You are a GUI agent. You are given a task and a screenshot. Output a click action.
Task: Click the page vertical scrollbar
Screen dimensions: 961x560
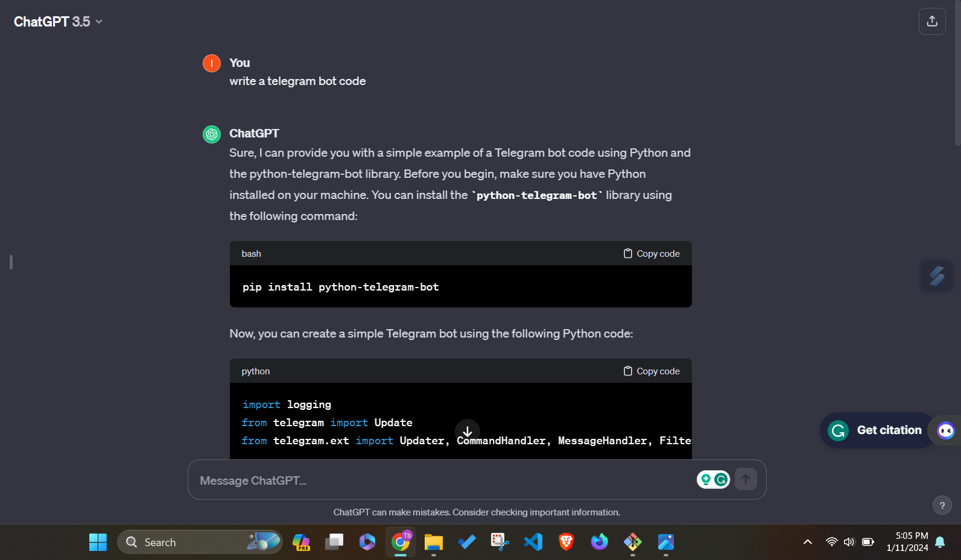[x=957, y=72]
